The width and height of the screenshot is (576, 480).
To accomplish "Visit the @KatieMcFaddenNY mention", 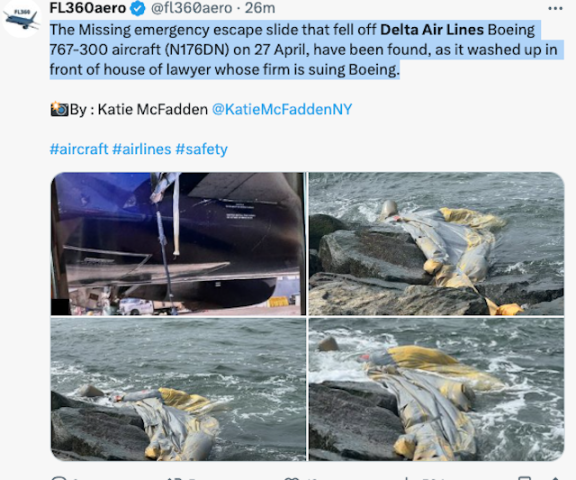I will pos(282,109).
